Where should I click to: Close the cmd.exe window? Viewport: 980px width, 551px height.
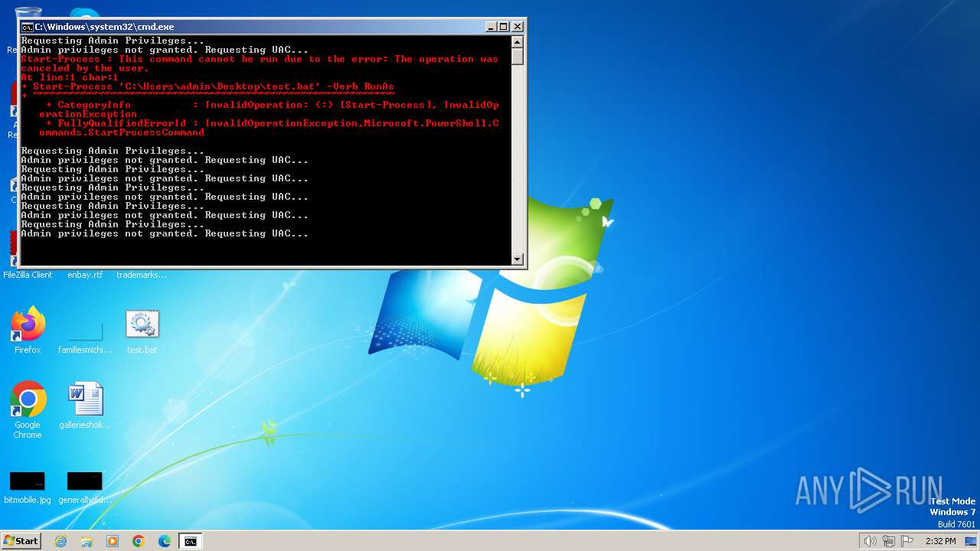(x=518, y=27)
